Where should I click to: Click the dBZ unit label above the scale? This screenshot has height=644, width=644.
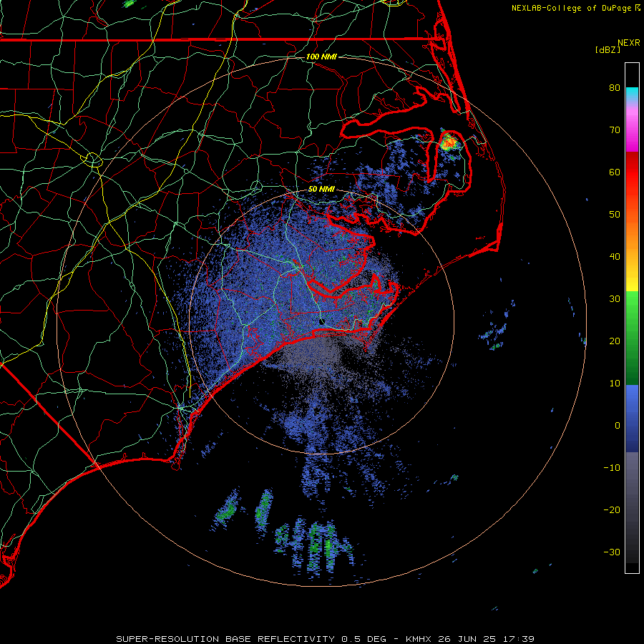click(x=608, y=49)
